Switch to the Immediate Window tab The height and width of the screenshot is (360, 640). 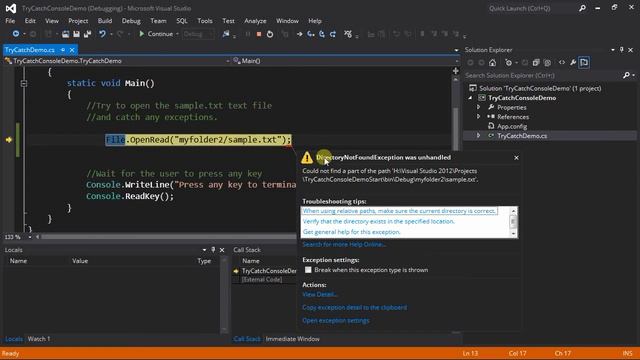(x=292, y=339)
